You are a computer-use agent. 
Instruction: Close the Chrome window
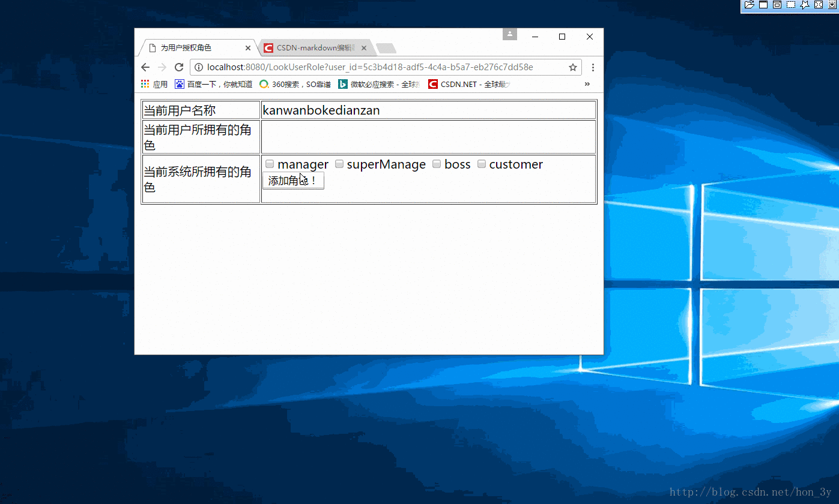point(590,37)
